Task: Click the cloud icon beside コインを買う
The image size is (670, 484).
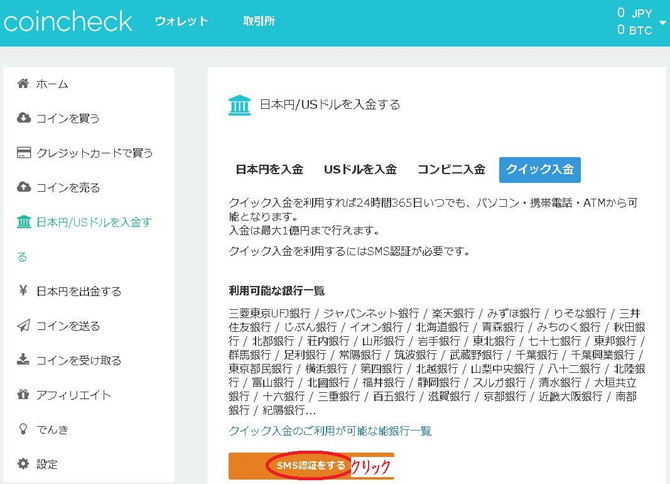Action: [24, 117]
